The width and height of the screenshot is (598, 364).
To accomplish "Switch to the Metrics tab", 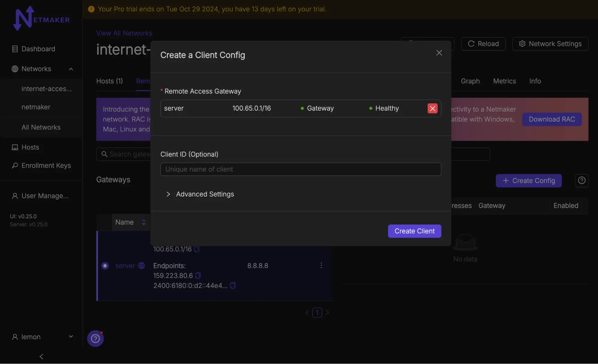I will 504,81.
